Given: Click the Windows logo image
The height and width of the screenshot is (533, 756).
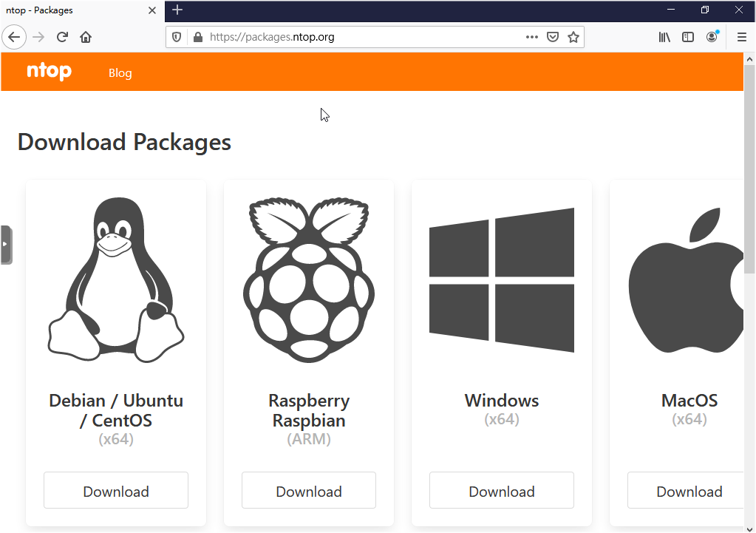Looking at the screenshot, I should pyautogui.click(x=502, y=279).
